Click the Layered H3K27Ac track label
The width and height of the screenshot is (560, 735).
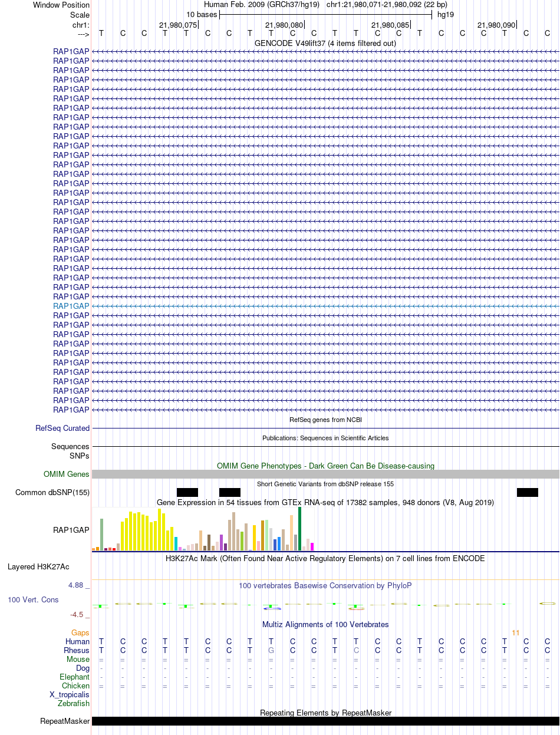[x=38, y=566]
